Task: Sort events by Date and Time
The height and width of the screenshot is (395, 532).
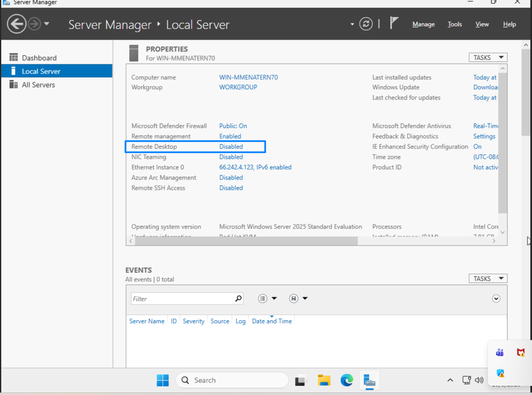Action: (272, 321)
